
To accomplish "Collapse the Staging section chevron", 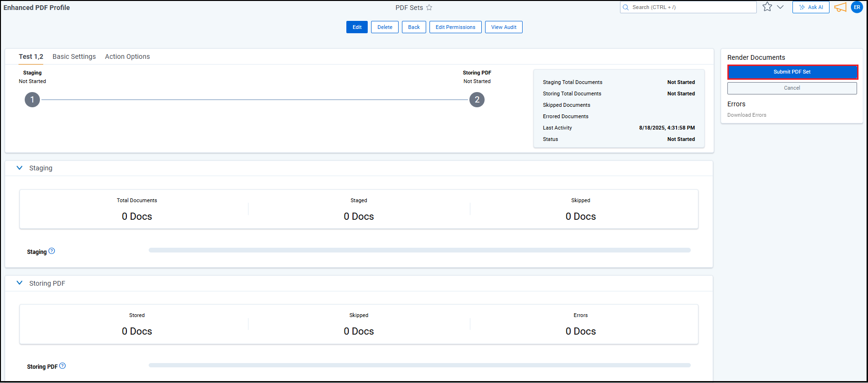I will click(19, 168).
